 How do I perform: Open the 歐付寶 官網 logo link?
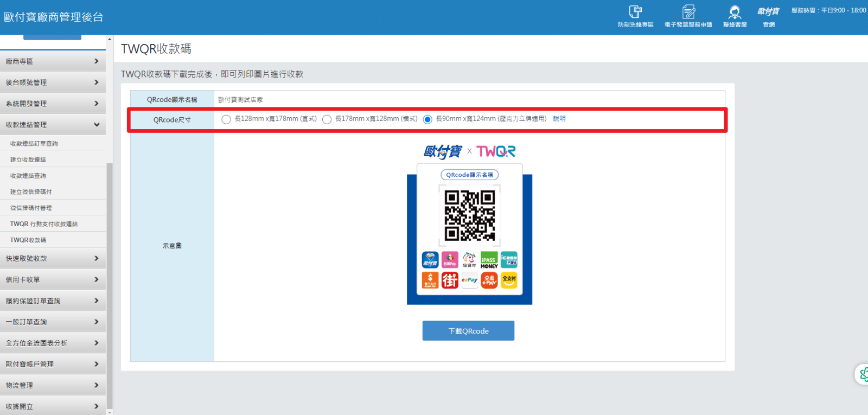click(768, 16)
